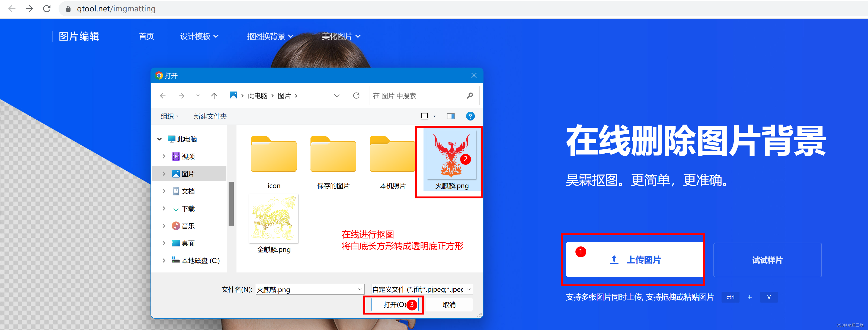Screen dimensions: 868x330
Task: Click the change view layout icon
Action: (x=425, y=116)
